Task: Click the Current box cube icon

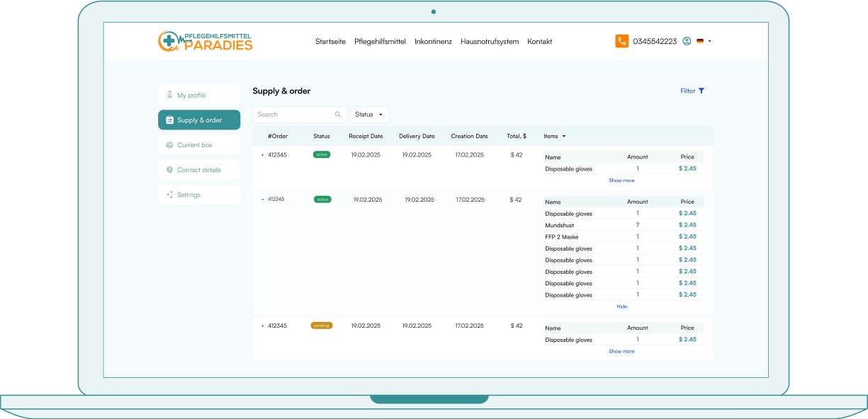Action: (x=169, y=145)
